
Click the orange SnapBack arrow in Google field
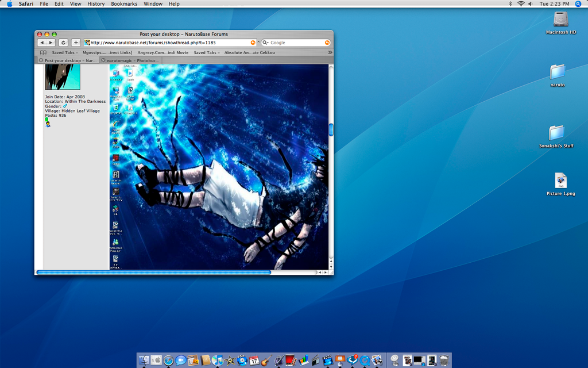click(x=327, y=43)
